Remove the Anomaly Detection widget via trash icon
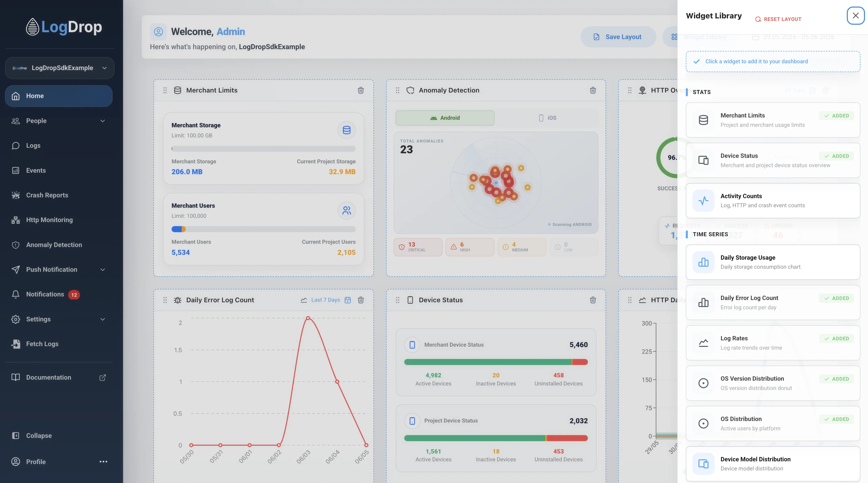The image size is (868, 483). [x=593, y=90]
